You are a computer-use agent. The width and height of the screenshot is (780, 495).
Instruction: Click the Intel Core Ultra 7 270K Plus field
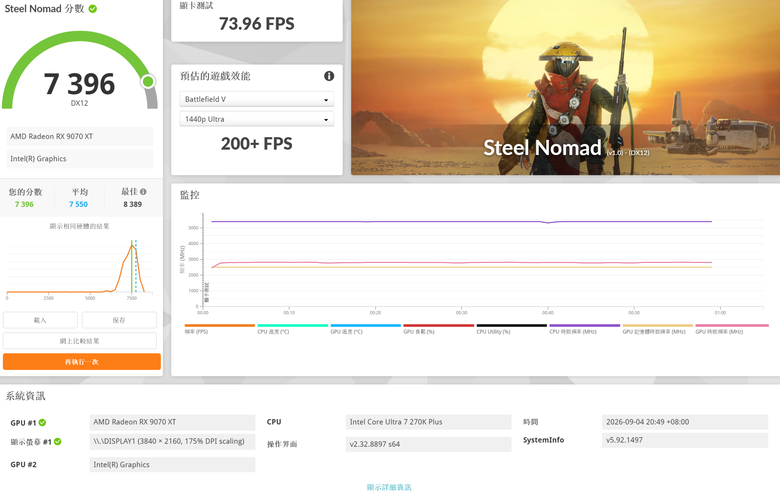pos(428,422)
